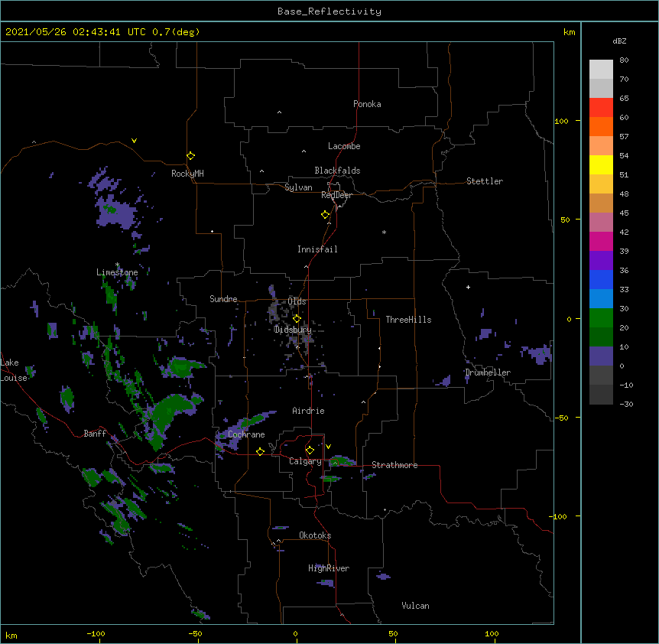
Task: Click the yellow diamond marker by Olds
Action: [x=297, y=318]
